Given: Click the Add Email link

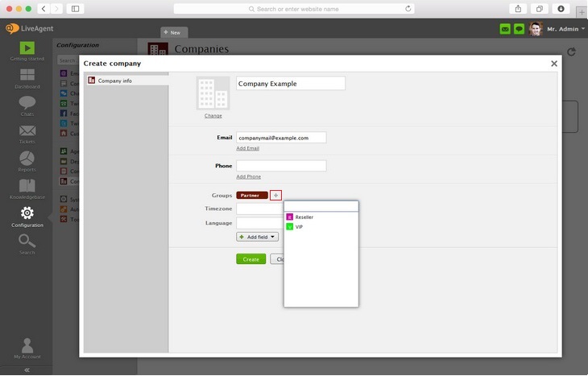Looking at the screenshot, I should click(x=247, y=148).
